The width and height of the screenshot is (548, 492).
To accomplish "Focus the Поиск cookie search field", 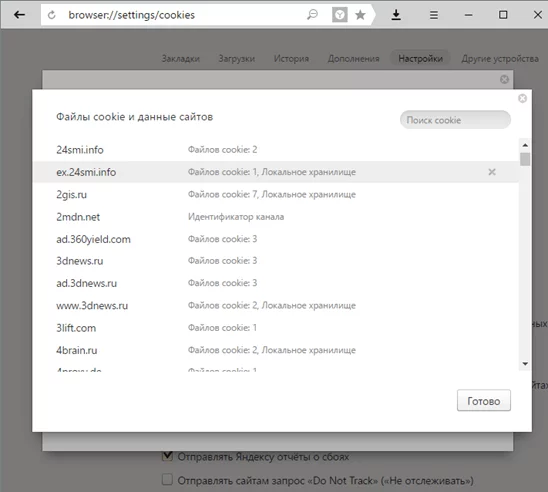I will (455, 120).
